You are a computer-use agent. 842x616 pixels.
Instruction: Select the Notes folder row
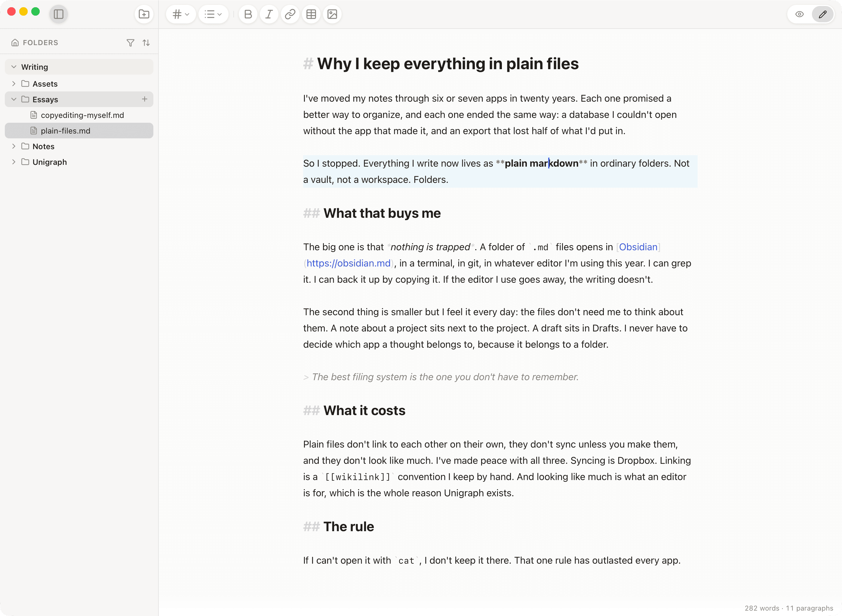coord(79,146)
